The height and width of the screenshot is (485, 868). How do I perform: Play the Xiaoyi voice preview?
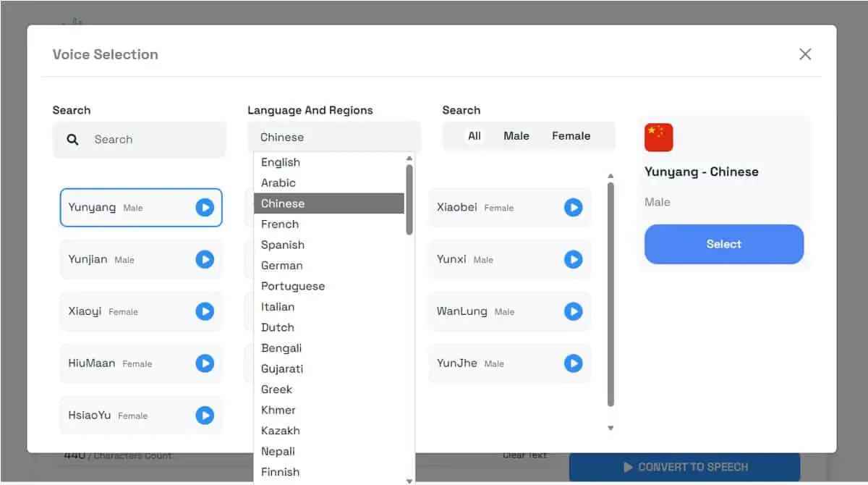point(205,312)
